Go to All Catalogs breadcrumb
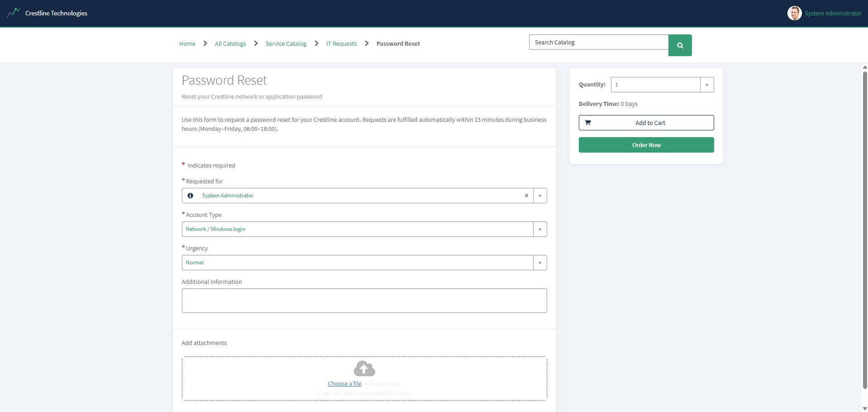Image resolution: width=868 pixels, height=412 pixels. (230, 43)
